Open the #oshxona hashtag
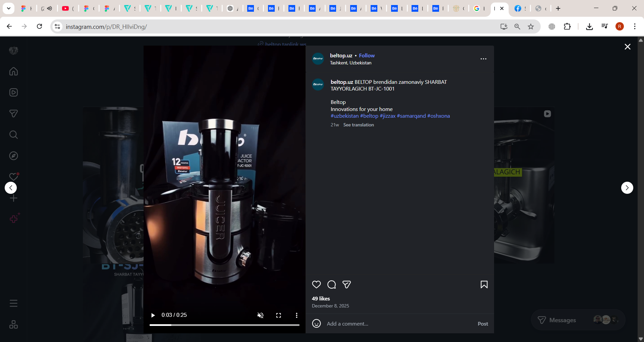This screenshot has width=644, height=342. (x=438, y=116)
